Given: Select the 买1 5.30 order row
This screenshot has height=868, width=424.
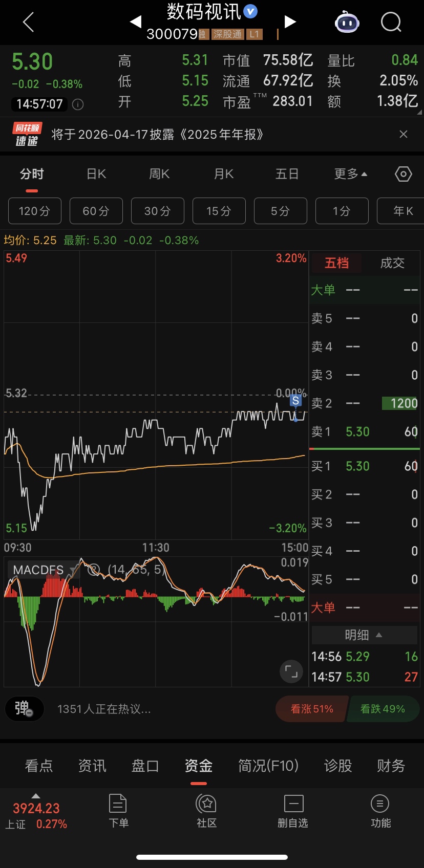Looking at the screenshot, I should [365, 466].
